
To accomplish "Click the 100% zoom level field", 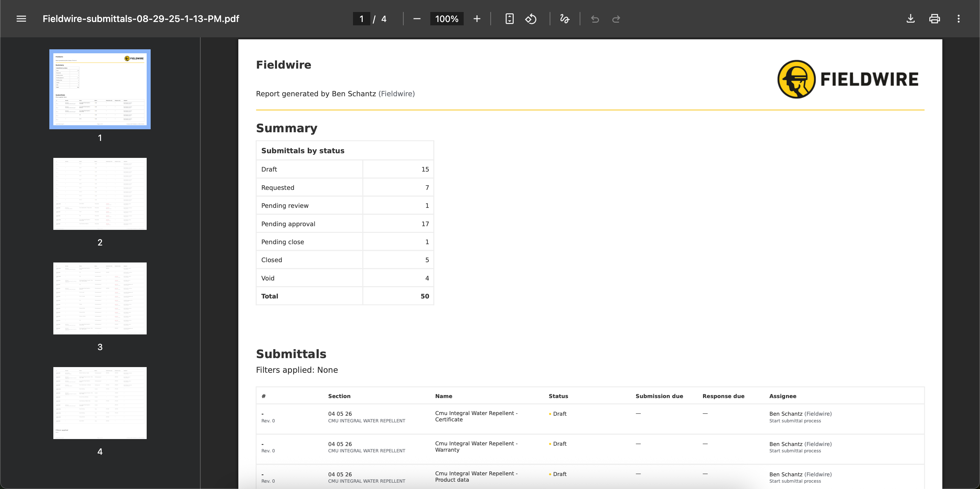I will point(447,19).
